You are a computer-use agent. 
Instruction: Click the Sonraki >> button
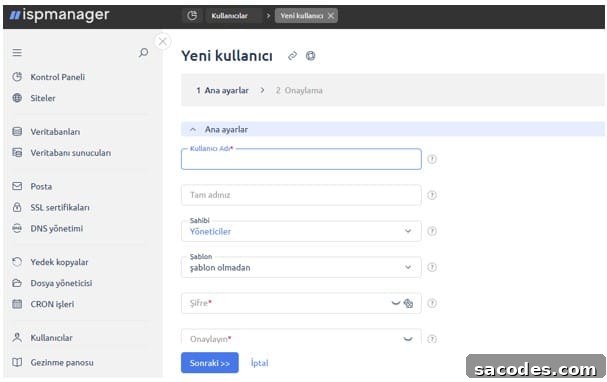click(209, 363)
